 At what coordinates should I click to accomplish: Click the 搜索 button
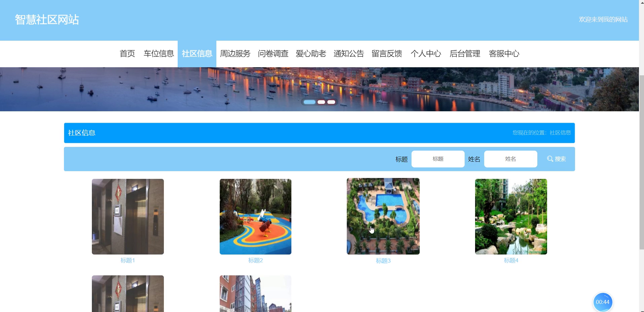click(557, 159)
